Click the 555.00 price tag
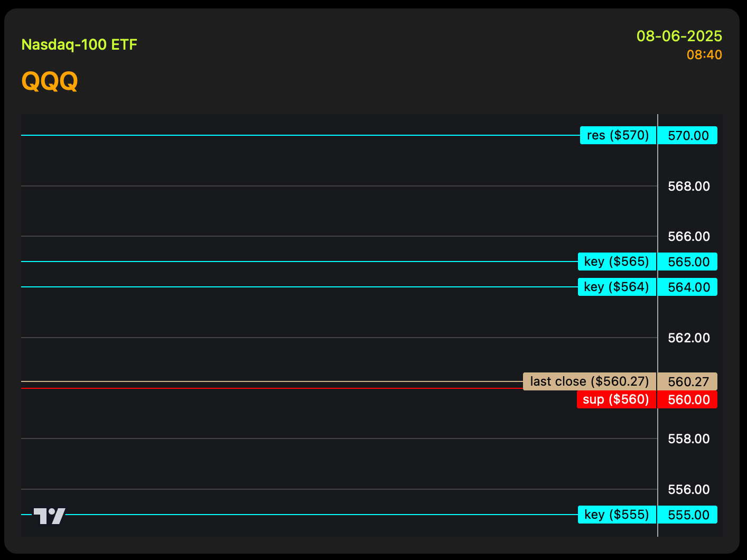Viewport: 747px width, 560px height. (x=688, y=515)
